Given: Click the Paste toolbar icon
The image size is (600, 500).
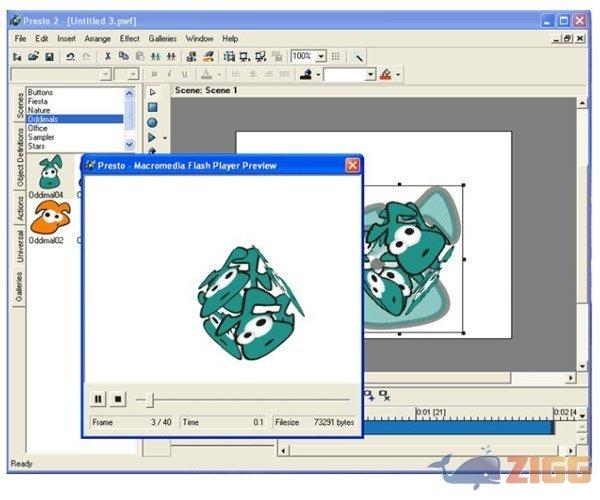Looking at the screenshot, I should pyautogui.click(x=140, y=57).
